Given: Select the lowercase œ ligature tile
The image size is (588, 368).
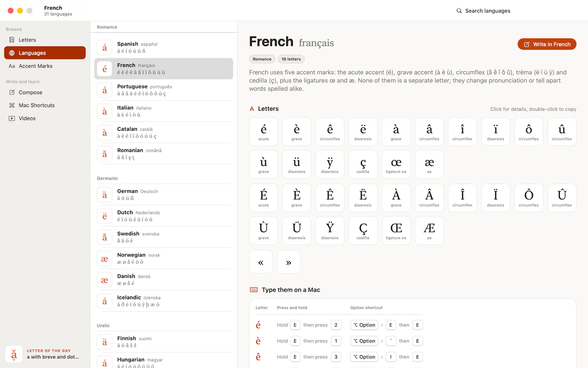Looking at the screenshot, I should pyautogui.click(x=396, y=164).
